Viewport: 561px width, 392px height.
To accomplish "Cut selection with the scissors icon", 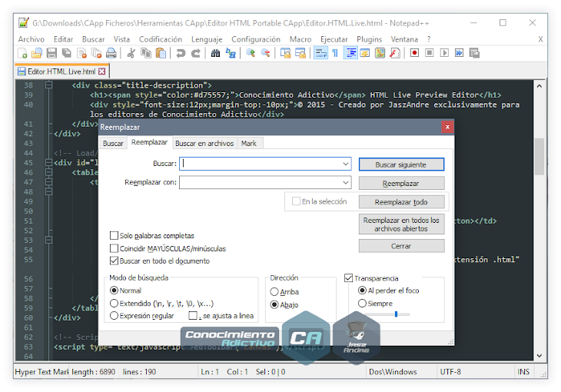I will click(x=131, y=53).
